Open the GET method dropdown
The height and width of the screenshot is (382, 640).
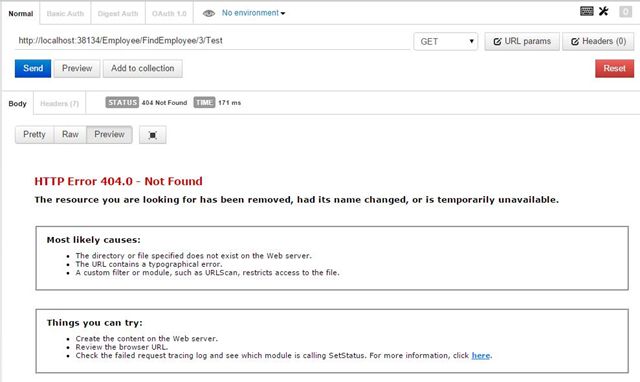tap(446, 41)
